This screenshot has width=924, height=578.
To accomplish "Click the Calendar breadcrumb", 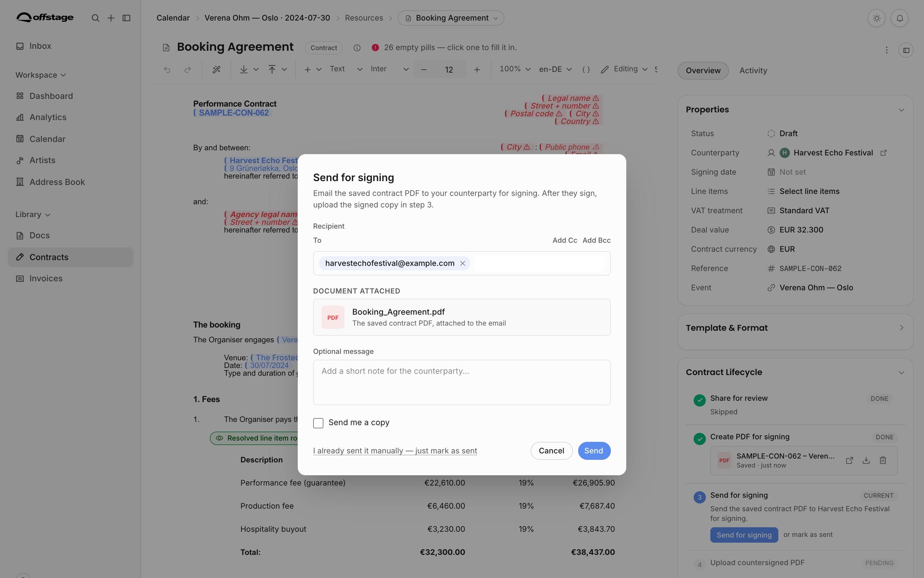I will tap(173, 18).
